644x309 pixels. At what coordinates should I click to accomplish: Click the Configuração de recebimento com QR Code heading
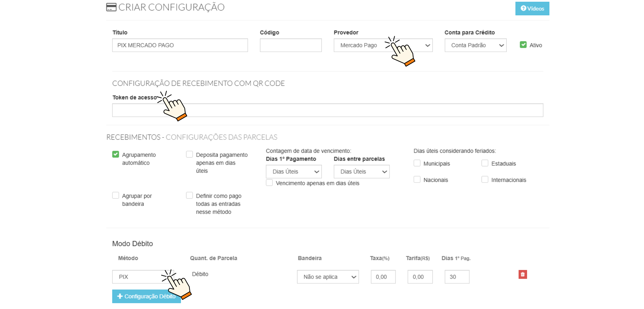pos(198,84)
